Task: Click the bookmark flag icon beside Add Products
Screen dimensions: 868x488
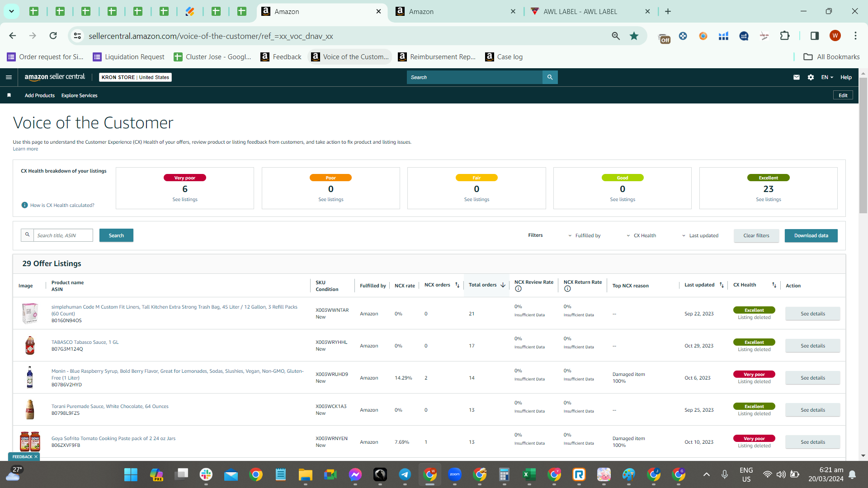Action: pyautogui.click(x=9, y=95)
